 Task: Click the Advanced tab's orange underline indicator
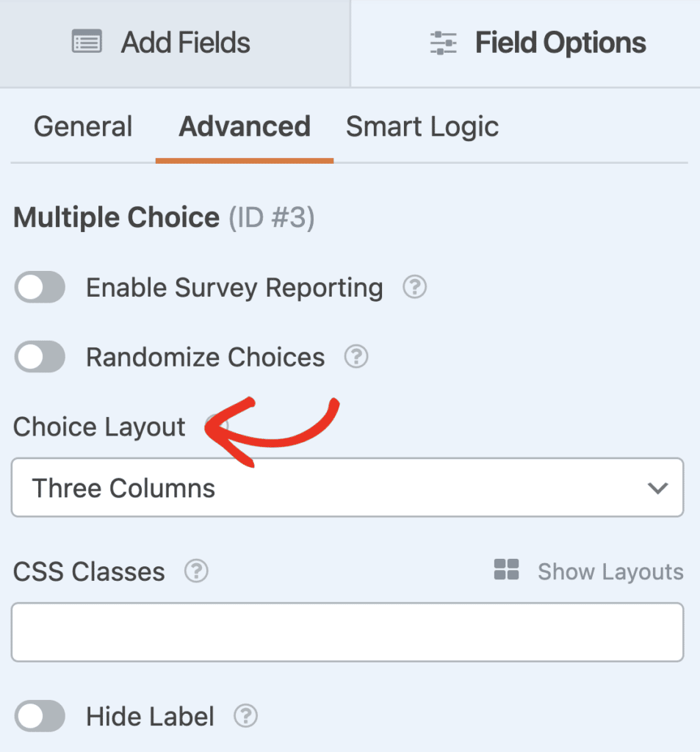point(245,157)
